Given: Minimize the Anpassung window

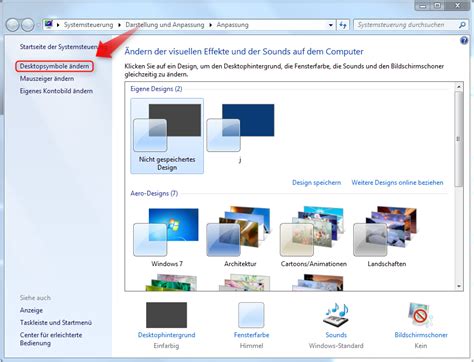Looking at the screenshot, I should [x=423, y=6].
